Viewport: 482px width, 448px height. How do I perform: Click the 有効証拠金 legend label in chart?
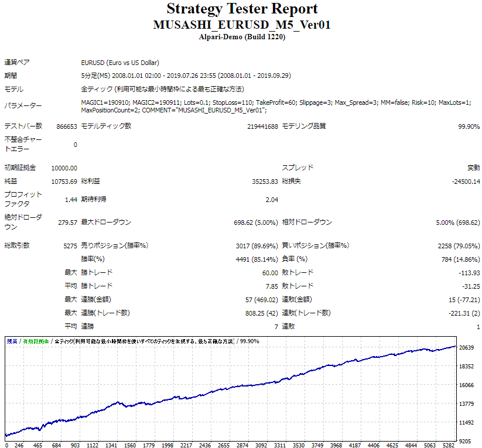[36, 341]
